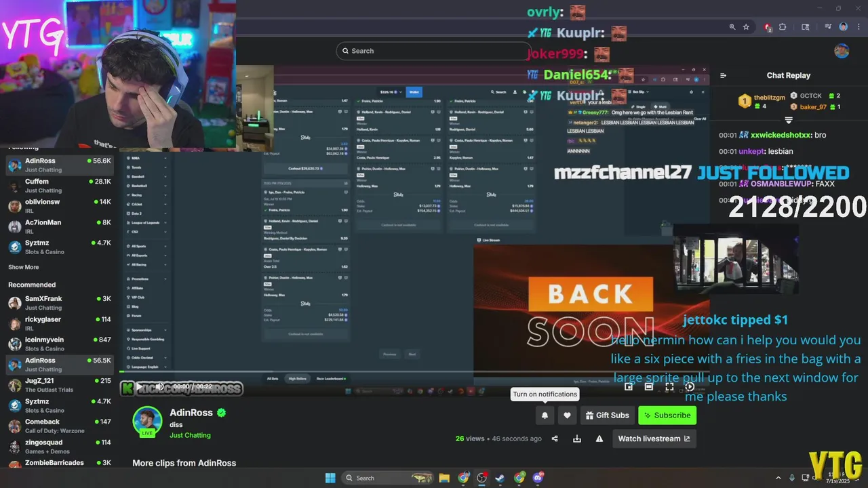Expand the gifters leaderboard handle
868x488 pixels.
[788, 120]
